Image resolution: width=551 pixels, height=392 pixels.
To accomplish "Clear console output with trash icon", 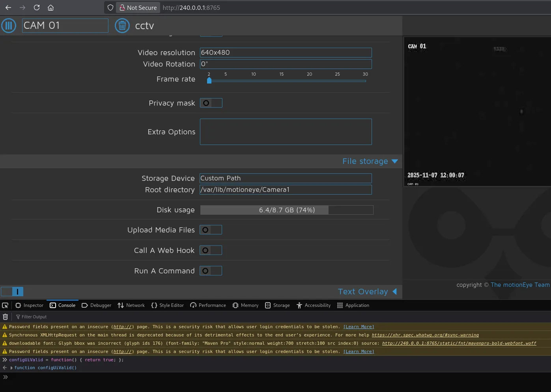I will 5,317.
